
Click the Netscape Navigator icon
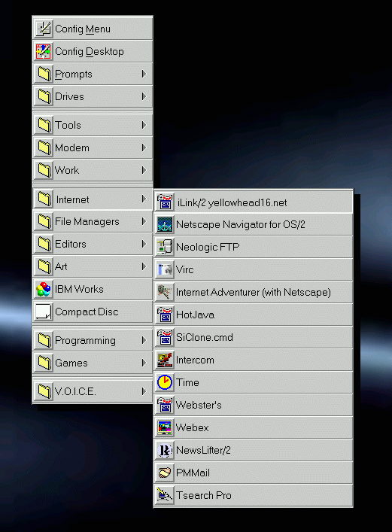coord(166,224)
